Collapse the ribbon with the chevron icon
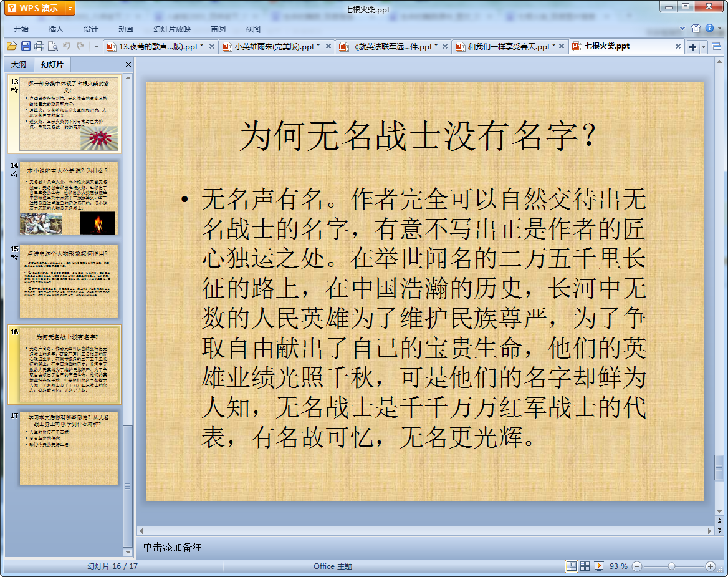 point(682,28)
